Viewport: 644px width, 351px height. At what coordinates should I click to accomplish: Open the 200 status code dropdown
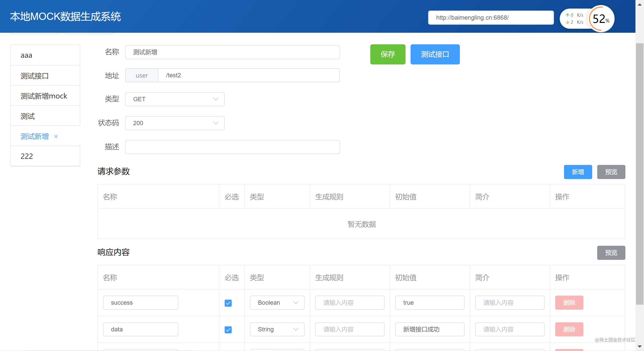pos(175,123)
